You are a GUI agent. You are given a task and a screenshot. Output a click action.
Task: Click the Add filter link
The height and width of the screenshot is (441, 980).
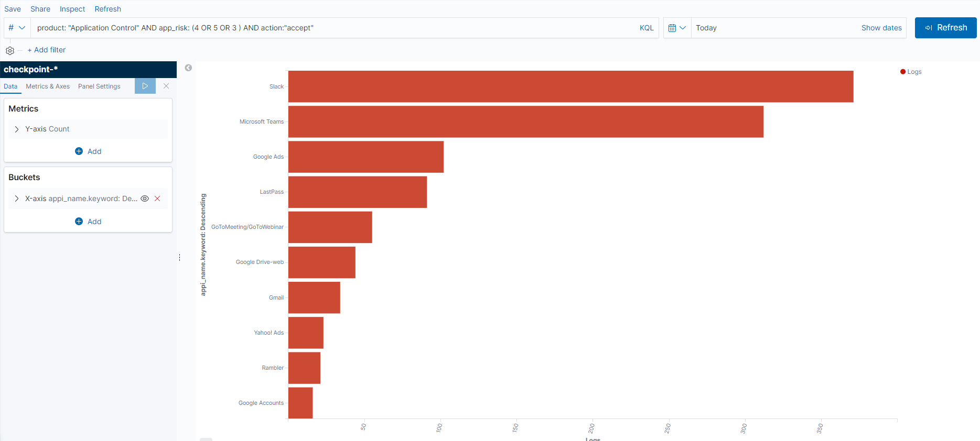click(x=47, y=50)
